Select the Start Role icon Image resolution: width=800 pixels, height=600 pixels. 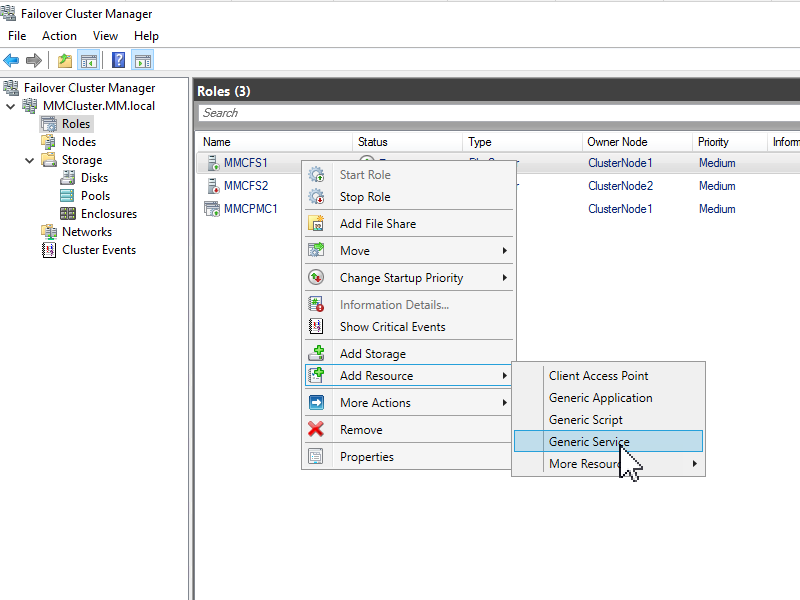point(318,174)
